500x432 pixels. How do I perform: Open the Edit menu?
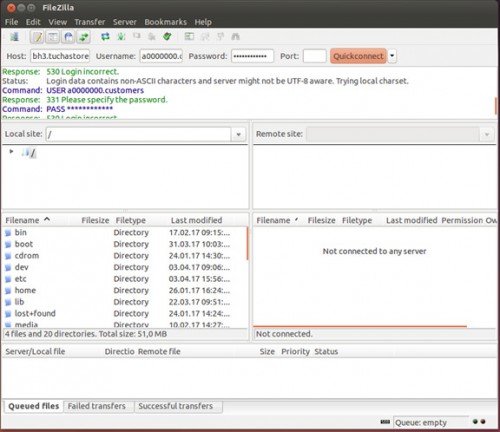[x=33, y=22]
